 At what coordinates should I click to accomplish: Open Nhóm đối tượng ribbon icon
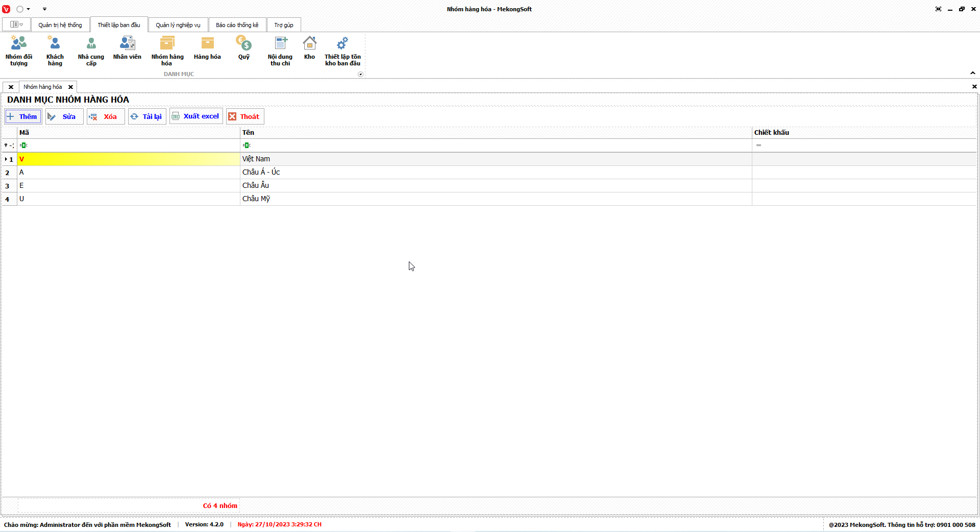pyautogui.click(x=19, y=51)
